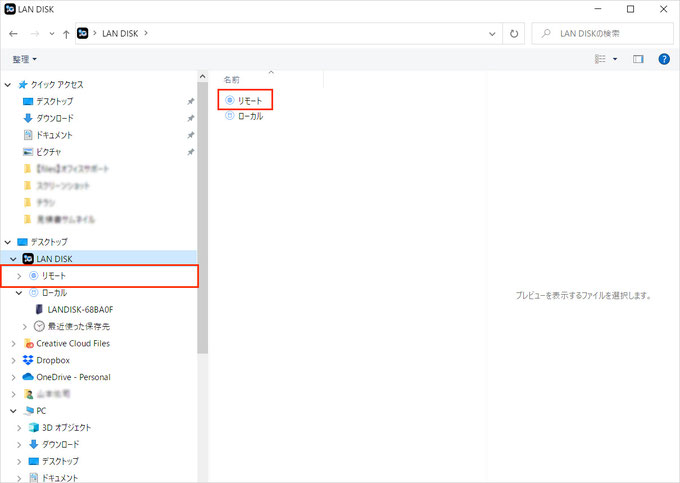The width and height of the screenshot is (680, 483).
Task: Expand 最近使った保存先 node
Action: coord(25,326)
